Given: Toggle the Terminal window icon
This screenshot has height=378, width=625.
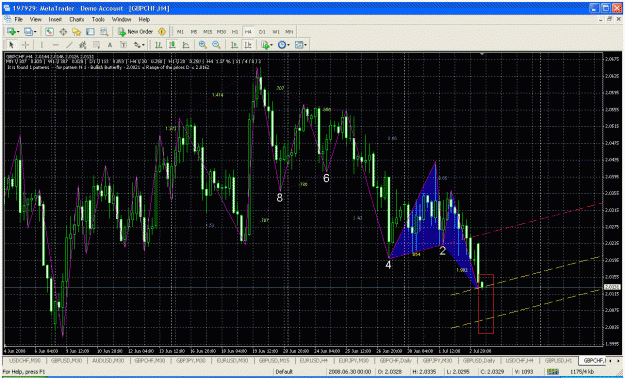Looking at the screenshot, I should click(x=90, y=32).
